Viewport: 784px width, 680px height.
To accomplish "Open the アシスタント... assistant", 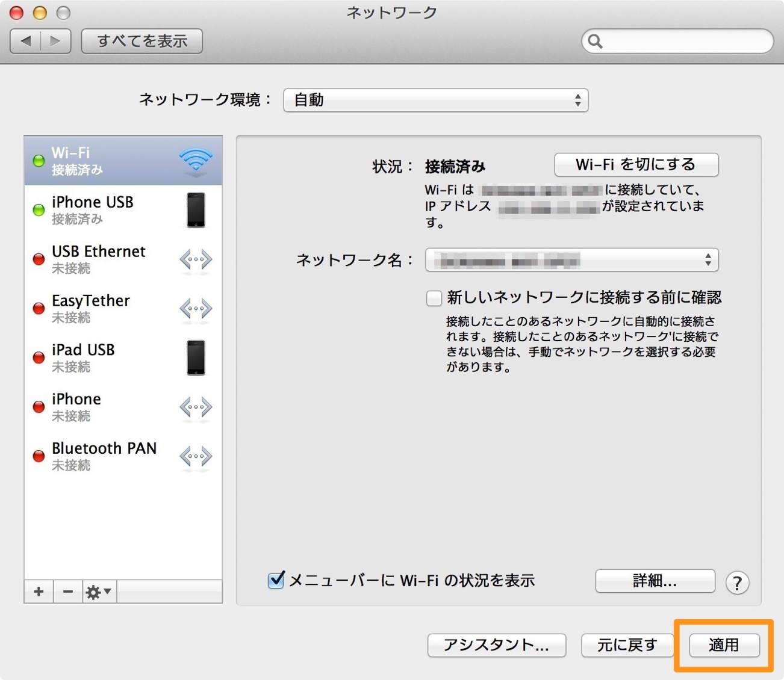I will point(497,645).
